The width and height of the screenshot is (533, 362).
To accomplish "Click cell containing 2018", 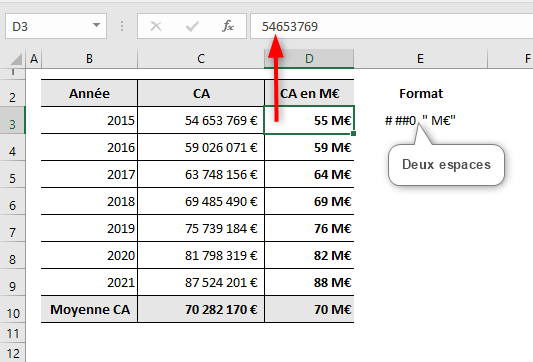I will (x=89, y=201).
